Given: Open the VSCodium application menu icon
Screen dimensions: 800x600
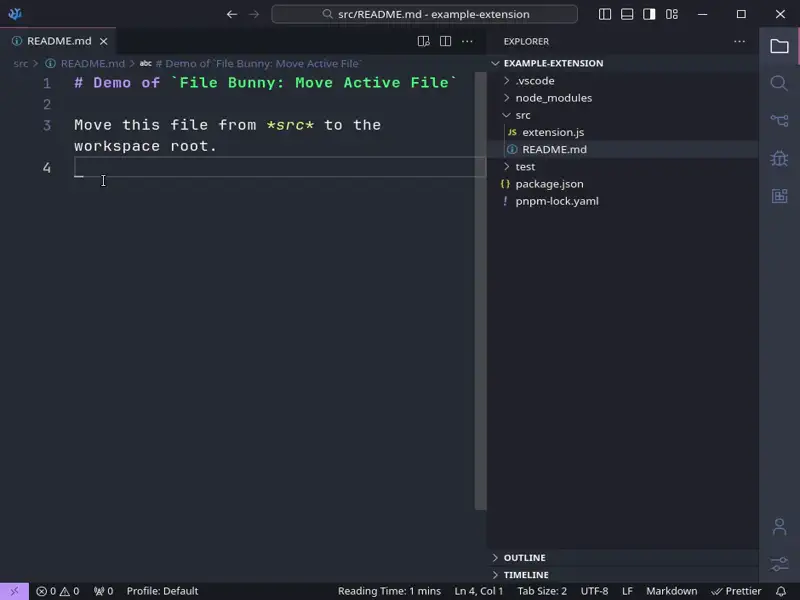Looking at the screenshot, I should 15,14.
